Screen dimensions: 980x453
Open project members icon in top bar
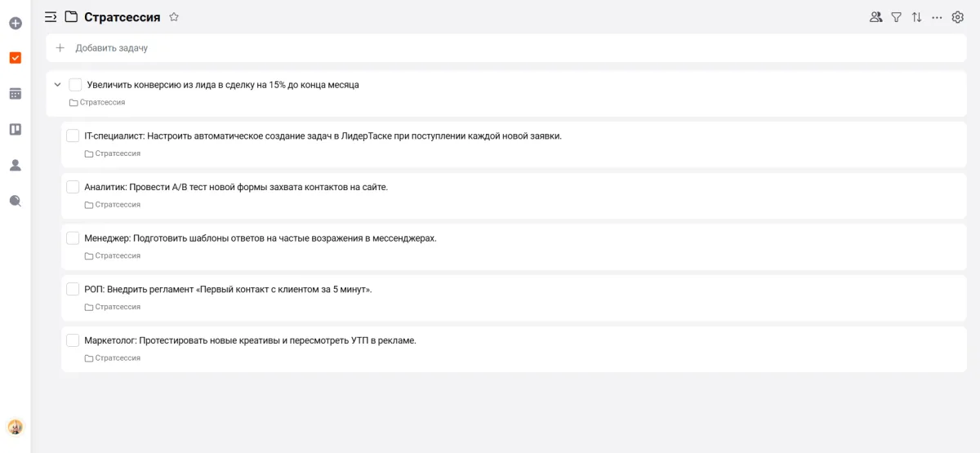(x=875, y=17)
